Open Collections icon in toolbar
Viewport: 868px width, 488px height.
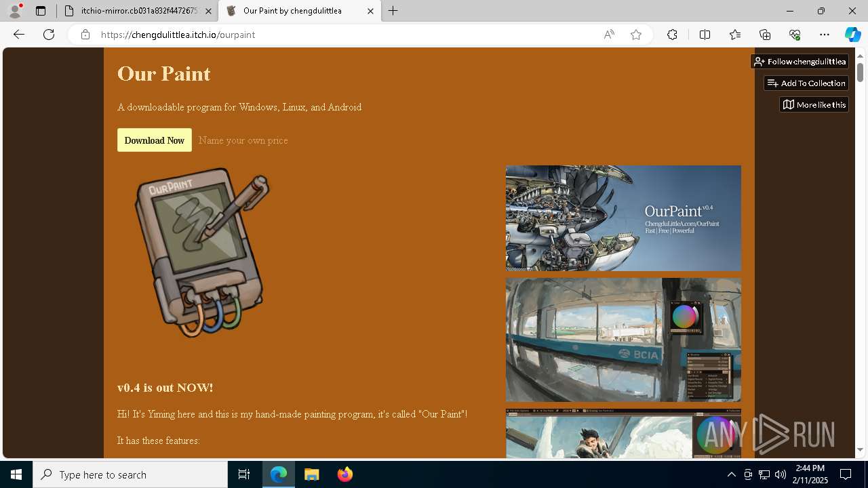pos(765,35)
